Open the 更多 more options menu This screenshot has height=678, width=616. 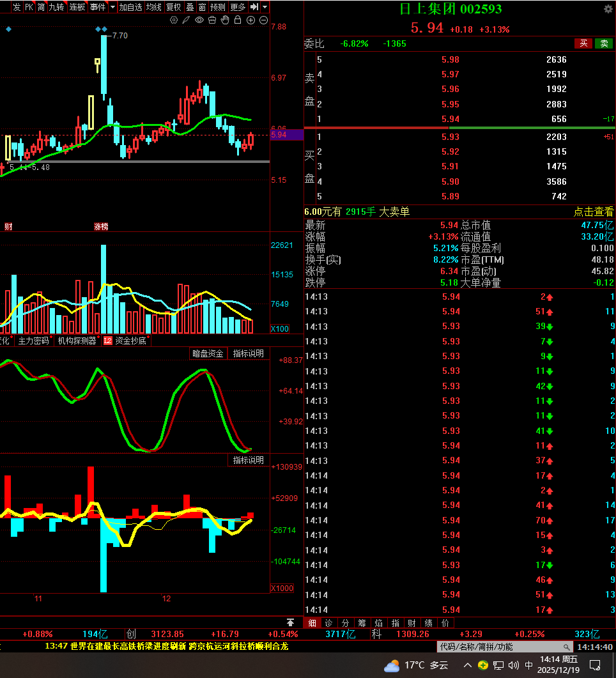(238, 7)
